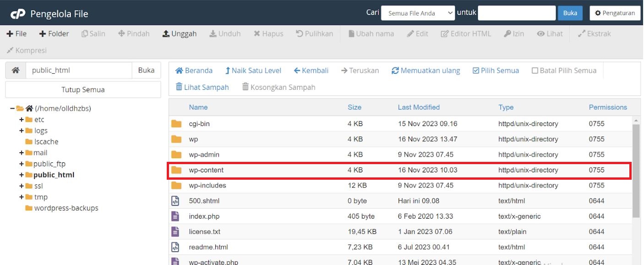644x265 pixels.
Task: Collapse the tree with Tutup Semua
Action: pos(82,89)
